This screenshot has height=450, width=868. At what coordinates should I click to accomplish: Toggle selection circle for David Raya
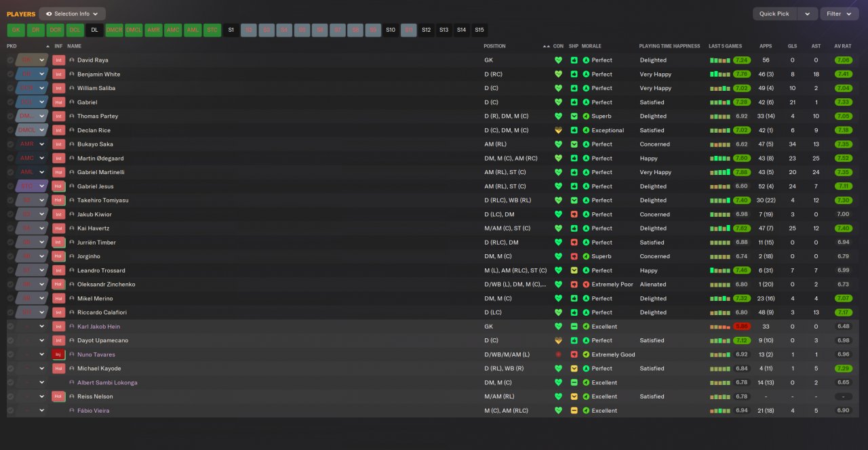[x=10, y=60]
